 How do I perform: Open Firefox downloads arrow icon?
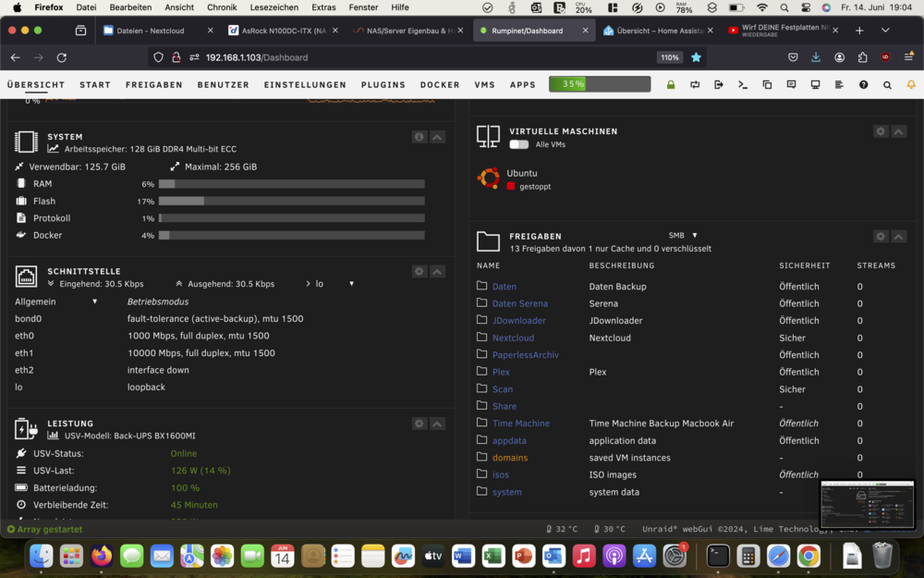pos(816,57)
